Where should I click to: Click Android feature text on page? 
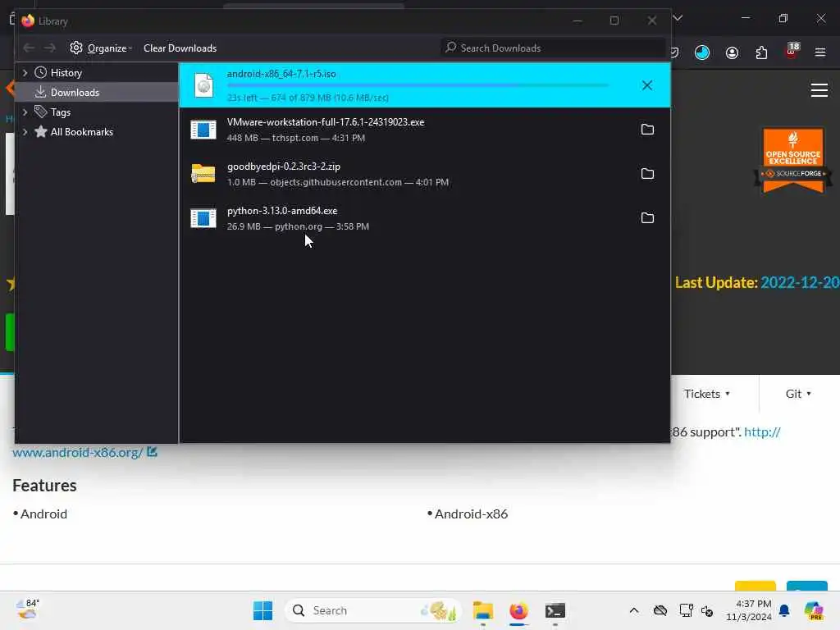click(43, 514)
